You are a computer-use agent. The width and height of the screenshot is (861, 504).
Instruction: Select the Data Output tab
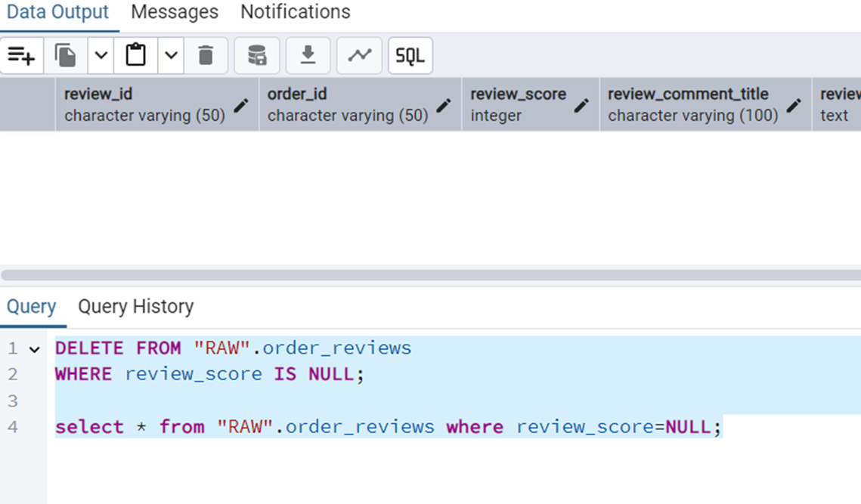tap(58, 13)
